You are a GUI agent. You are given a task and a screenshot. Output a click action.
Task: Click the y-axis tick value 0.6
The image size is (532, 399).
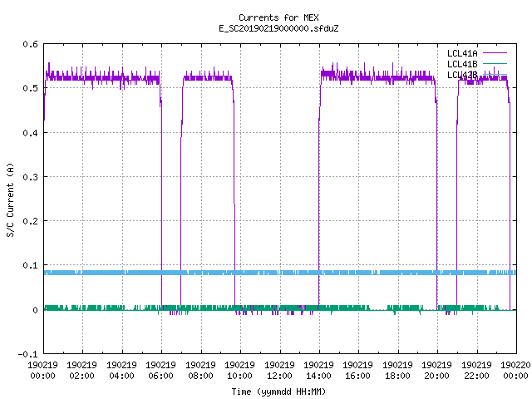[30, 44]
